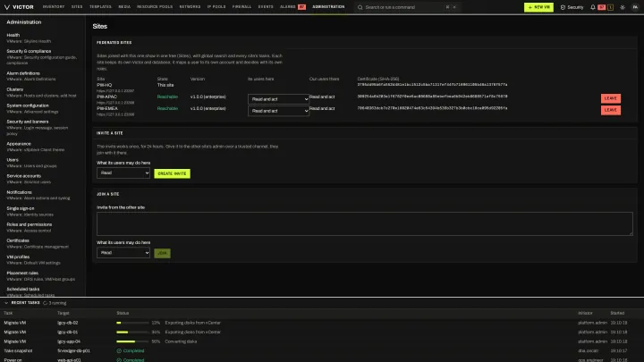Open the Events menu
This screenshot has width=644, height=362.
pyautogui.click(x=266, y=7)
